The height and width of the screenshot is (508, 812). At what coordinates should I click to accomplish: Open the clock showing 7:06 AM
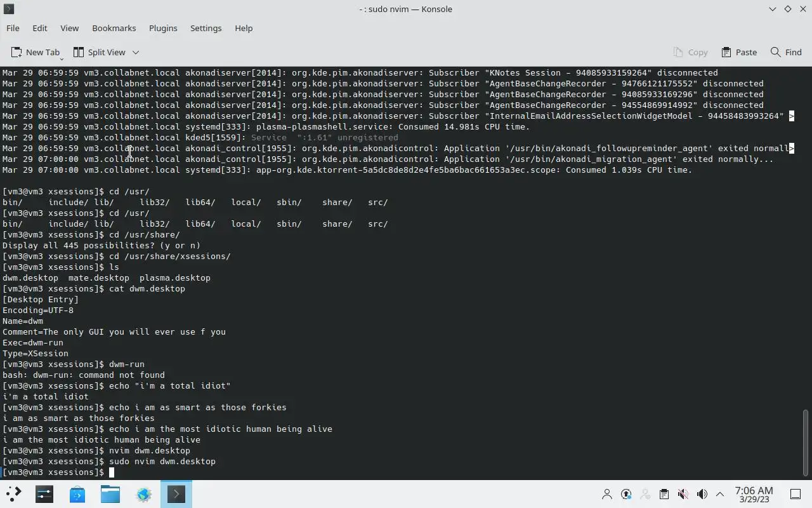coord(754,494)
